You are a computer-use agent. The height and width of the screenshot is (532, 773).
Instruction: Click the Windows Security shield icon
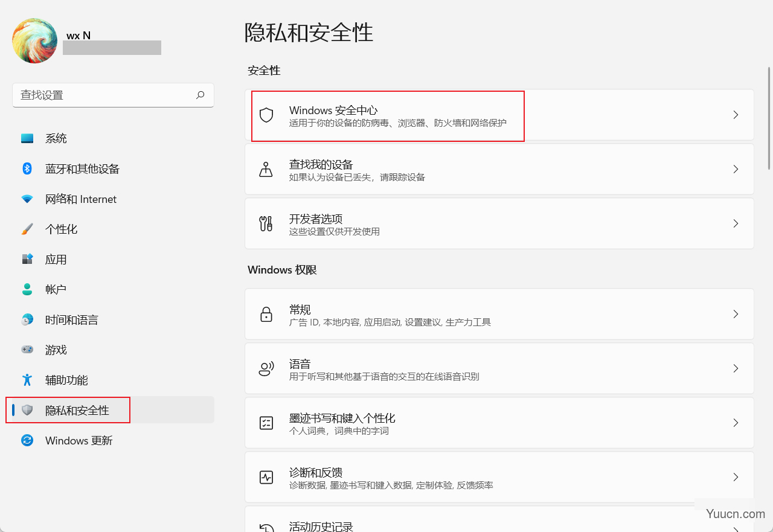[266, 115]
